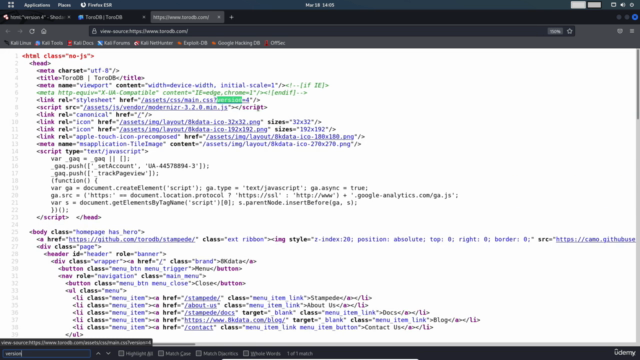This screenshot has height=360, width=640.
Task: Open the Google Hacking DB bookmark
Action: (236, 43)
